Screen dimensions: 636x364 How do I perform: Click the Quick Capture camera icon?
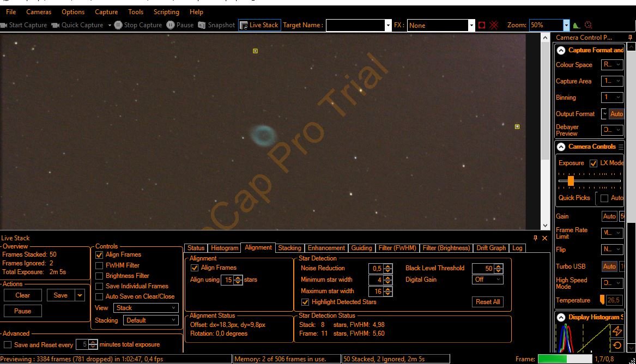(56, 25)
